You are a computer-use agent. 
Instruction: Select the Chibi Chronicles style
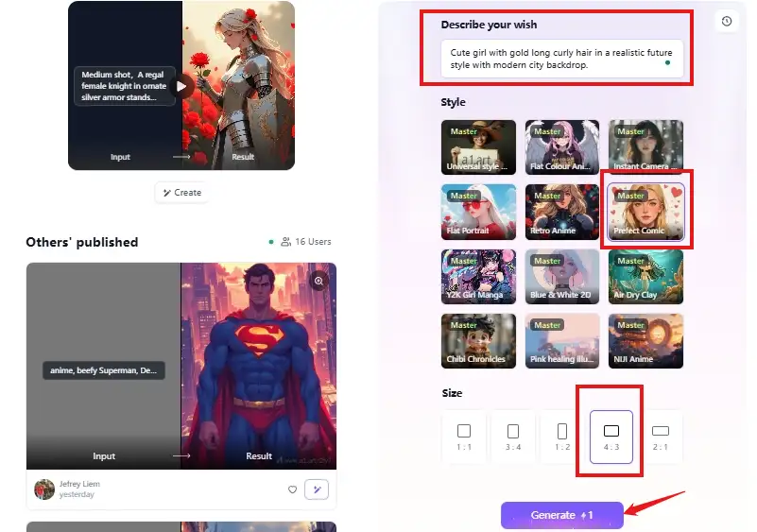point(478,341)
